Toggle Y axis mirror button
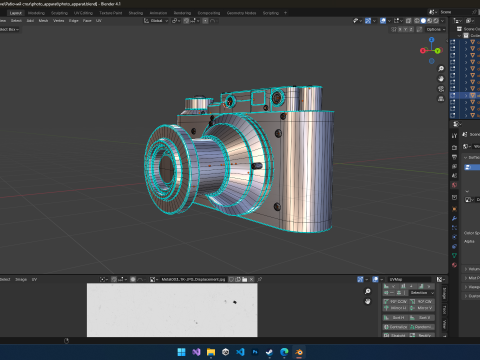This screenshot has height=360, width=480. [x=405, y=29]
